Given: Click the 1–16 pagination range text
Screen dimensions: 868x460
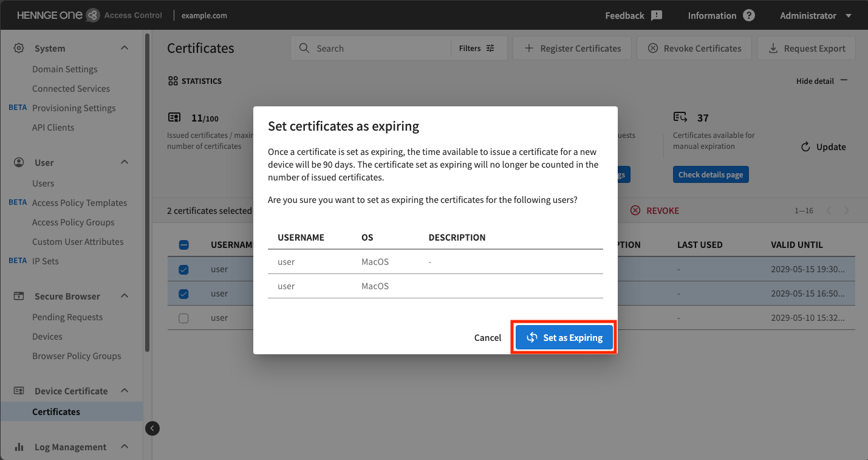Looking at the screenshot, I should click(x=804, y=211).
